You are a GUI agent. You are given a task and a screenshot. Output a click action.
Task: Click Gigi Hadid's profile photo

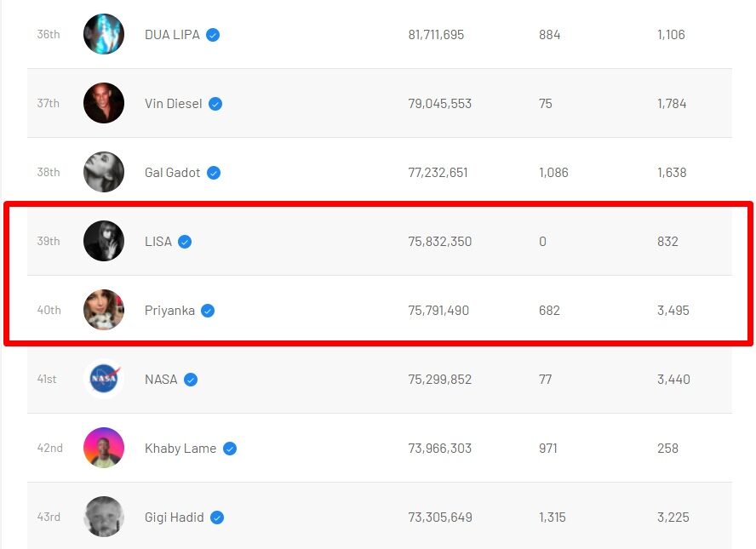tap(104, 517)
